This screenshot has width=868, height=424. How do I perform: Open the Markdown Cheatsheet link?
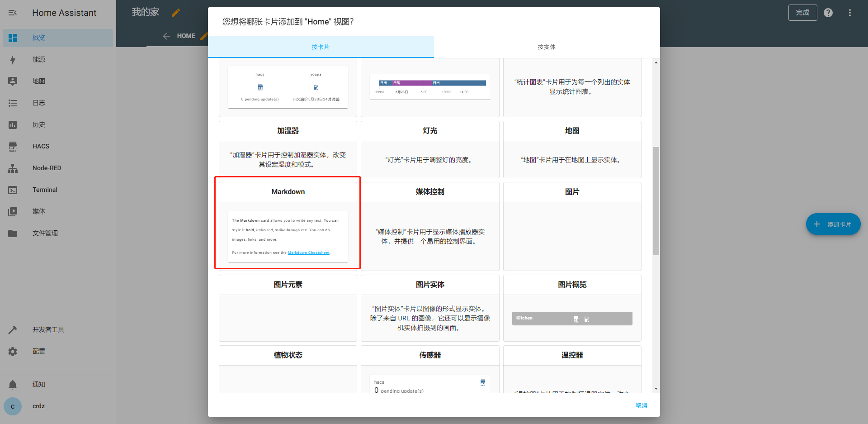(308, 253)
